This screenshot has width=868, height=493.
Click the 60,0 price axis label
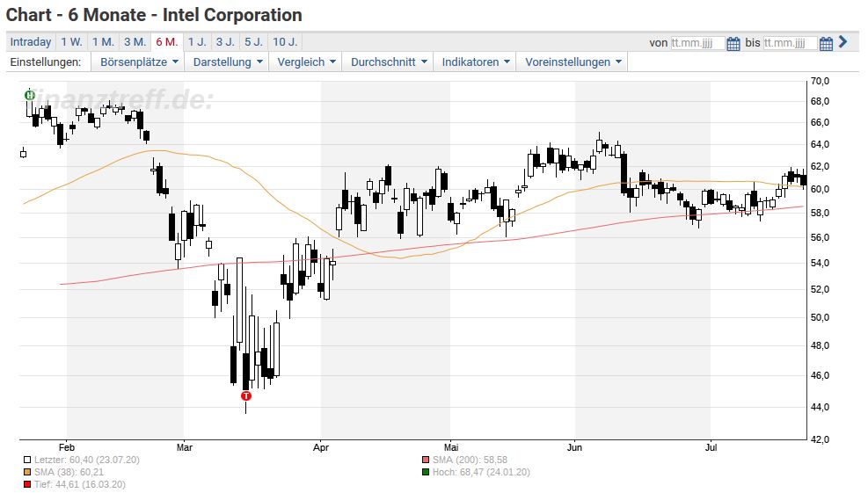click(820, 189)
